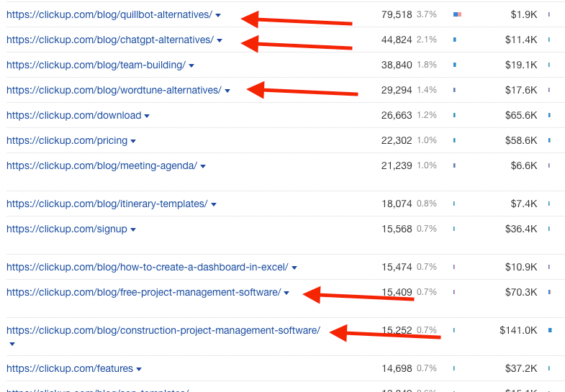Click the $141.0K traffic value figure
The image size is (565, 392).
pyautogui.click(x=518, y=330)
